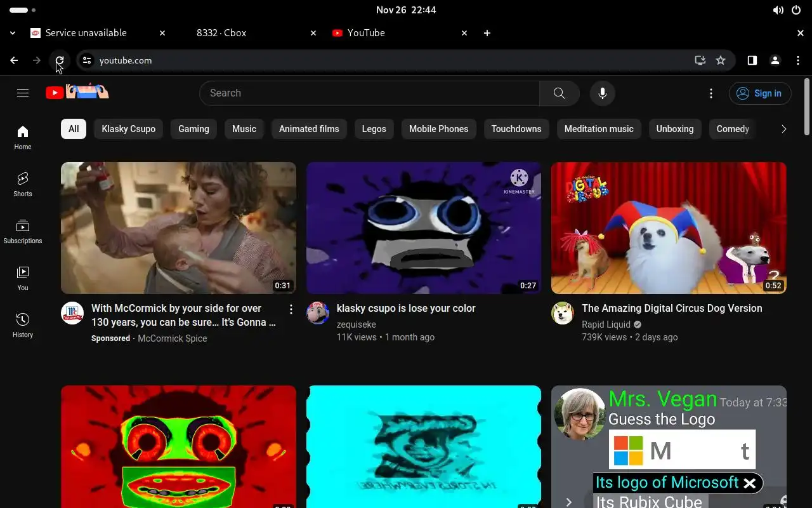Screen dimensions: 812x508
Task: Filter by Comedy chip
Action: click(x=733, y=129)
